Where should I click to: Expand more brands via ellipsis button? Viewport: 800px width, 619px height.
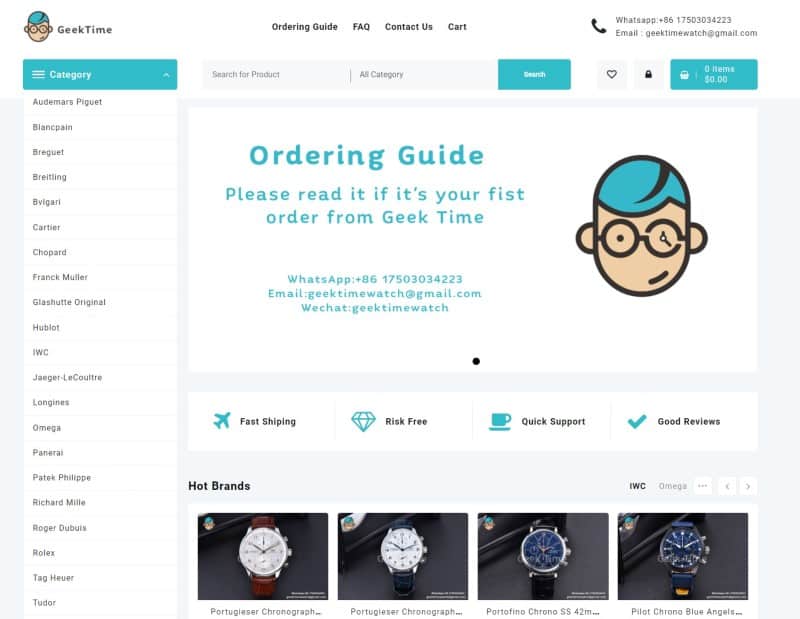click(703, 486)
